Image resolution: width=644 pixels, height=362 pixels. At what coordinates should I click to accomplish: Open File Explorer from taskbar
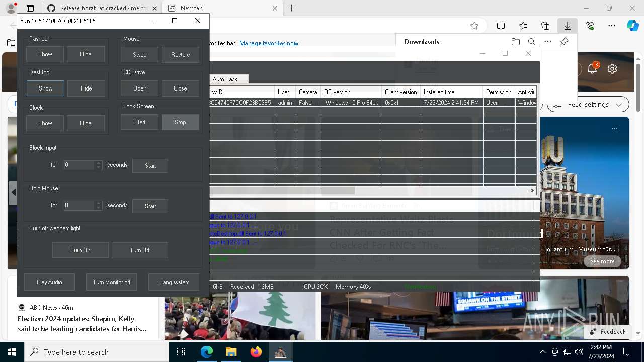coord(231,352)
